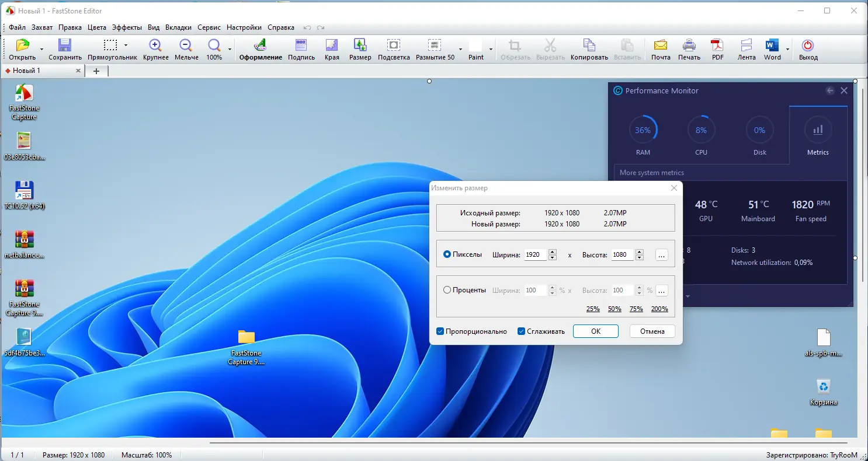Screen dimensions: 868x461
Task: Open the Захват menu
Action: (x=42, y=27)
